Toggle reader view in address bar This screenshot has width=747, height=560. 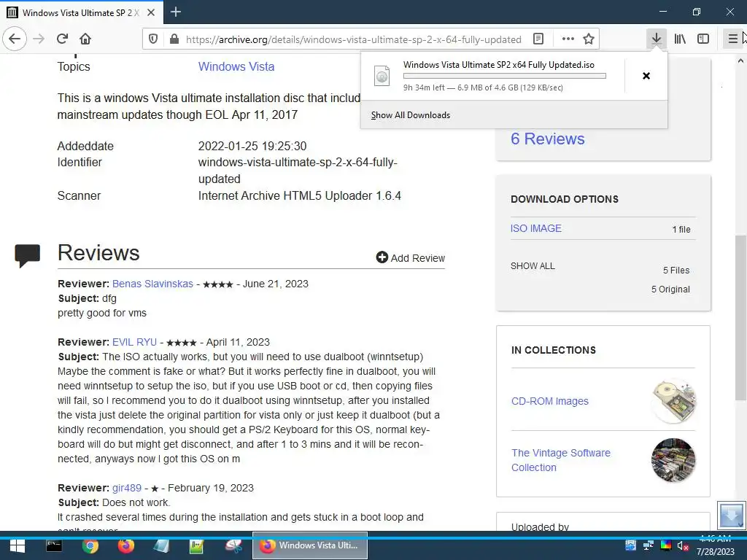pos(538,39)
